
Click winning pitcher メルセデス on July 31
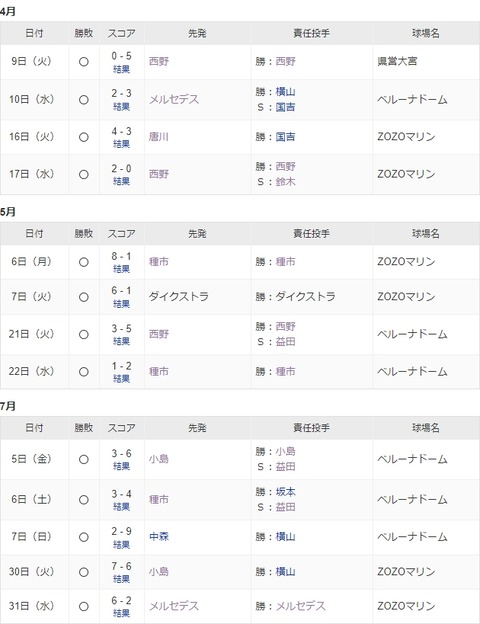[x=300, y=606]
